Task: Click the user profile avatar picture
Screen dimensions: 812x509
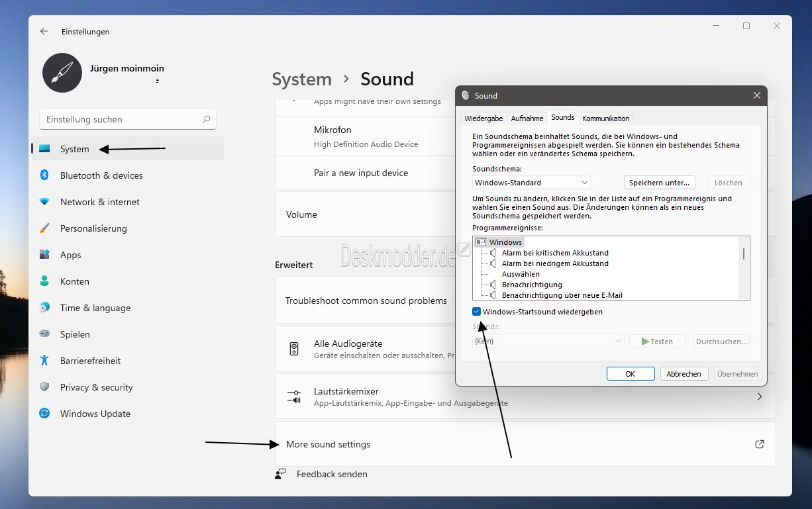Action: tap(62, 73)
